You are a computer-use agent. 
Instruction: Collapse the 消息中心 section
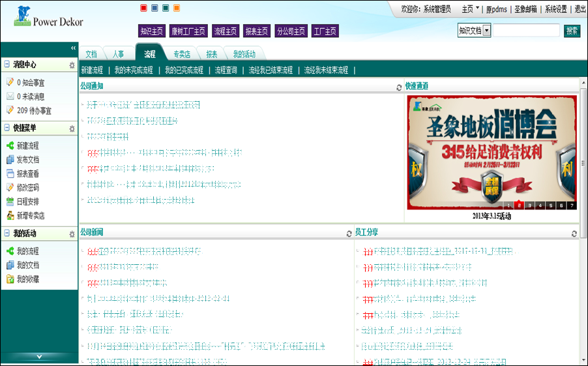coord(7,64)
